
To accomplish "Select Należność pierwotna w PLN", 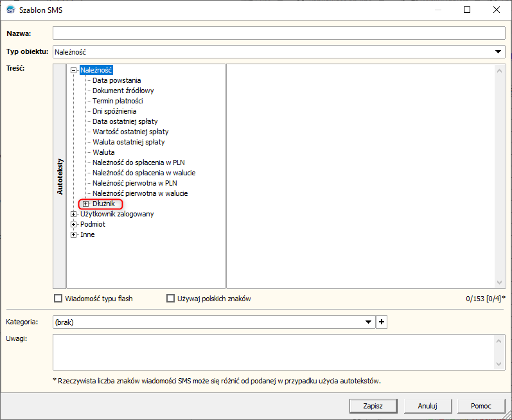I will (134, 183).
